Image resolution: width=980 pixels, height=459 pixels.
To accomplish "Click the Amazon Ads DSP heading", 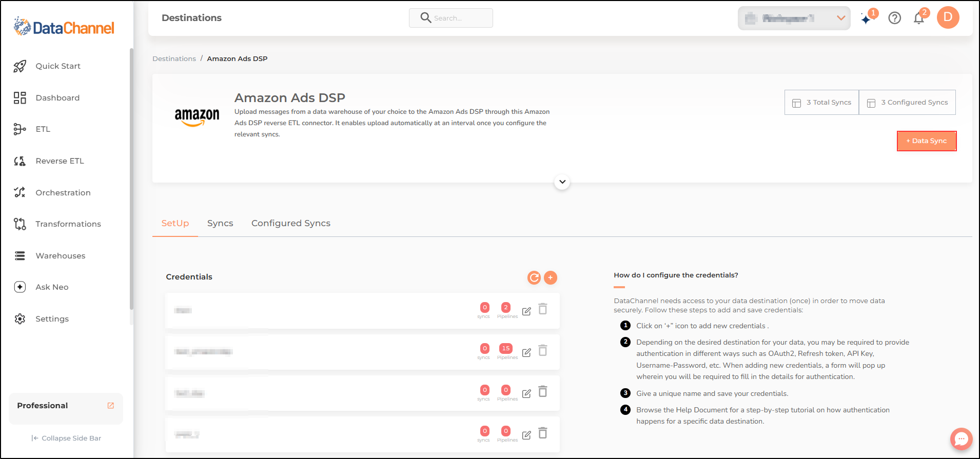I will (290, 97).
